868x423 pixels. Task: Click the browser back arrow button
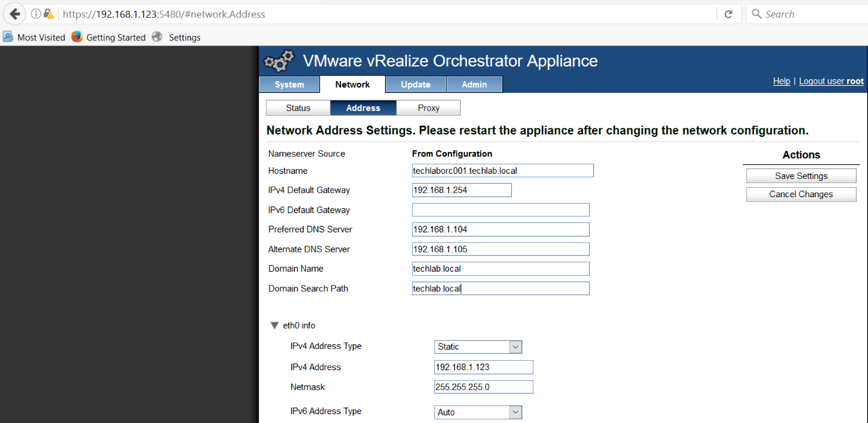15,14
